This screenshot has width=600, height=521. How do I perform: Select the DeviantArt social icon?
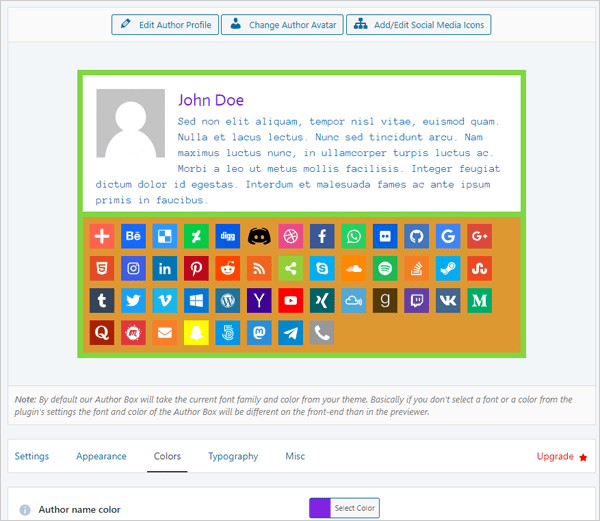pyautogui.click(x=196, y=236)
